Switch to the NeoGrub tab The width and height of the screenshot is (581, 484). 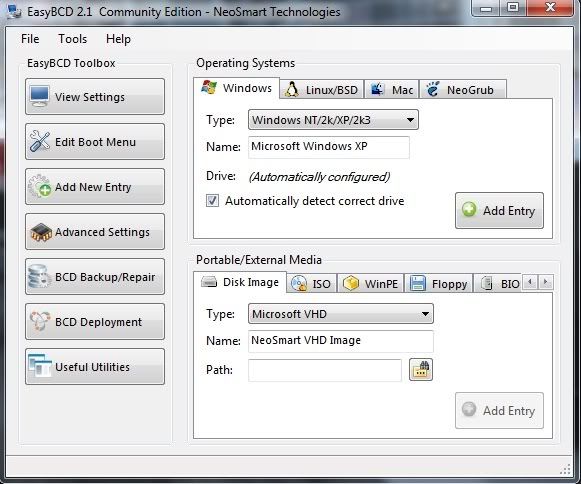pos(462,90)
